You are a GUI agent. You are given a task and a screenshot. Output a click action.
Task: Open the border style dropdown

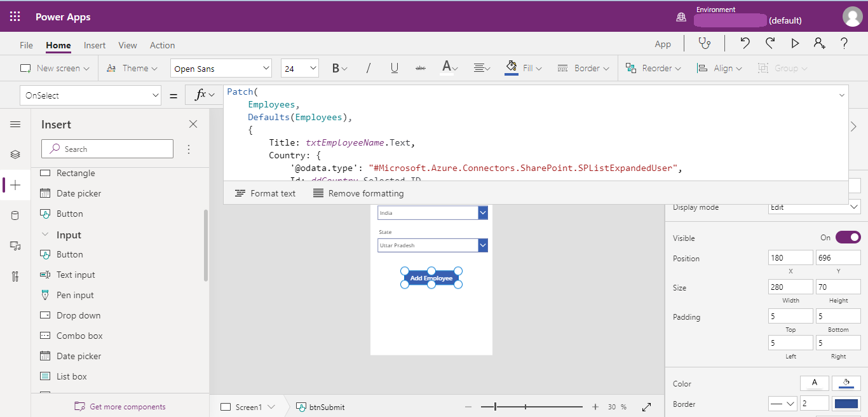783,404
